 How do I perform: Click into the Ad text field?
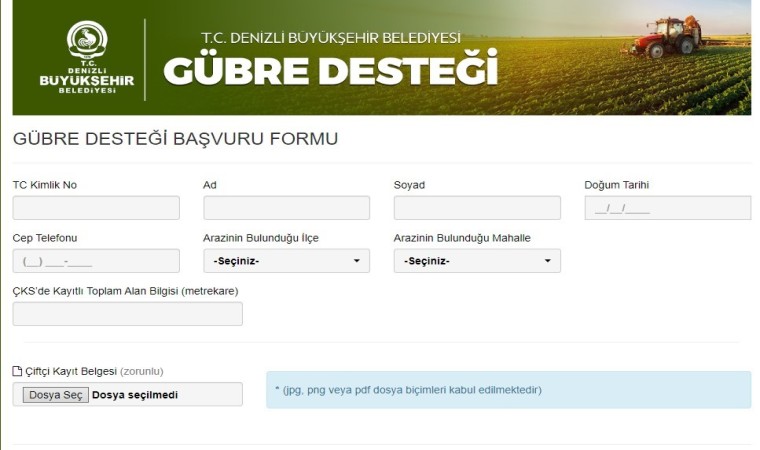tap(286, 208)
